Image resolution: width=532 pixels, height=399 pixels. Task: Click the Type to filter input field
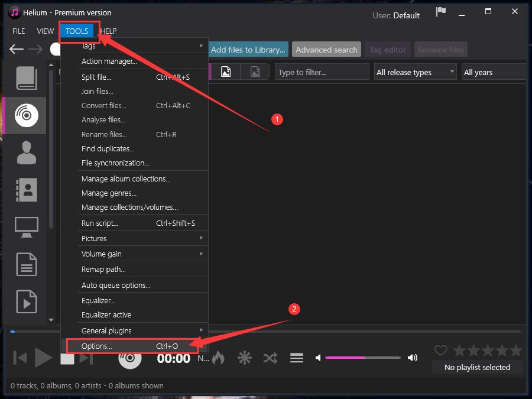point(322,72)
